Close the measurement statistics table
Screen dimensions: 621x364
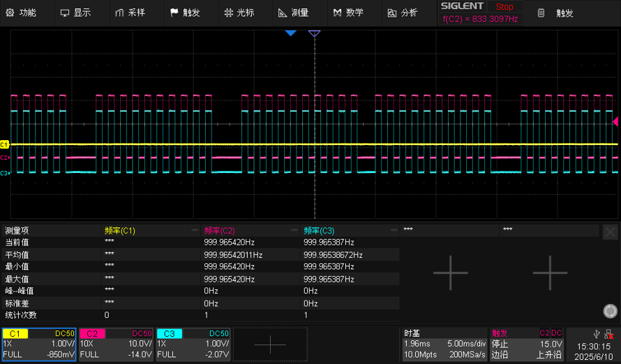[x=611, y=232]
